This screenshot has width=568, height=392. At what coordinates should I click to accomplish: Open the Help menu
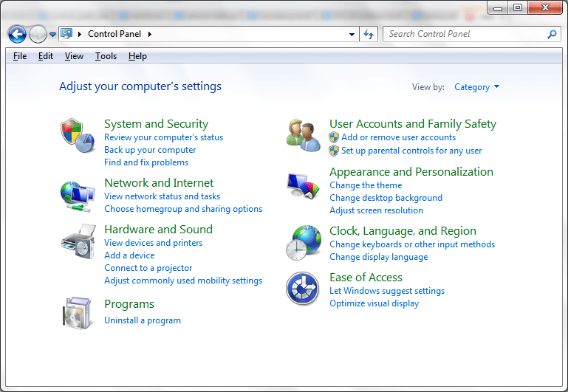137,56
